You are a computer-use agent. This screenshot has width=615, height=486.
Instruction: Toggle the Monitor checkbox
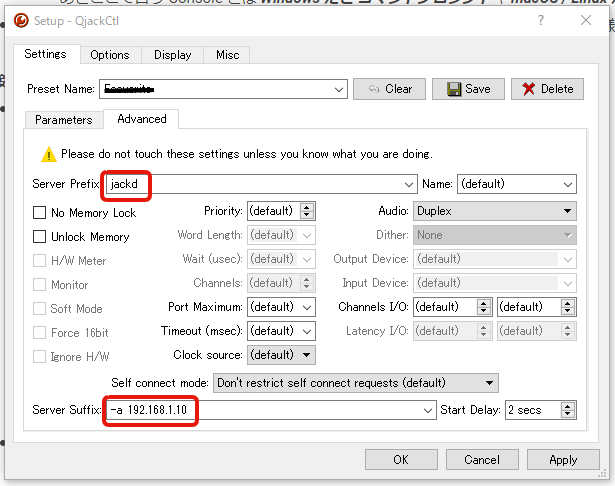click(39, 284)
